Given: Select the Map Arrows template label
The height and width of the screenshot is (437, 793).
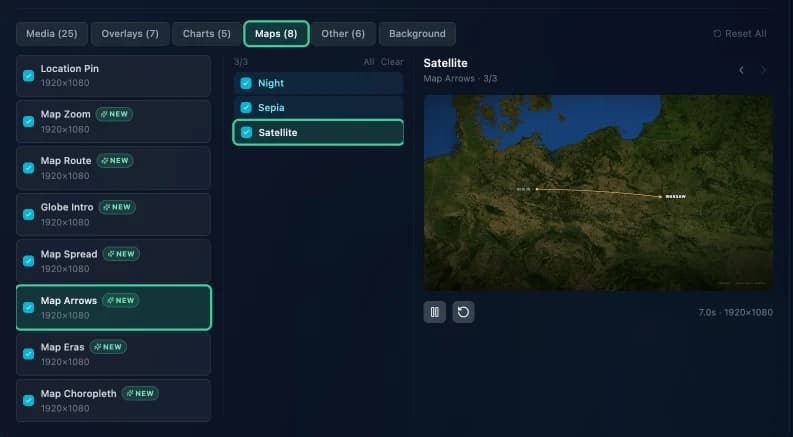Looking at the screenshot, I should (69, 300).
